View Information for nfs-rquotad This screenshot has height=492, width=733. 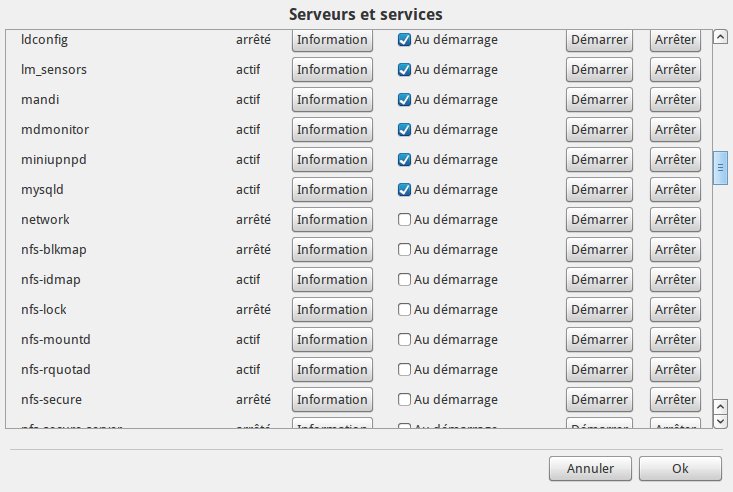coord(332,370)
